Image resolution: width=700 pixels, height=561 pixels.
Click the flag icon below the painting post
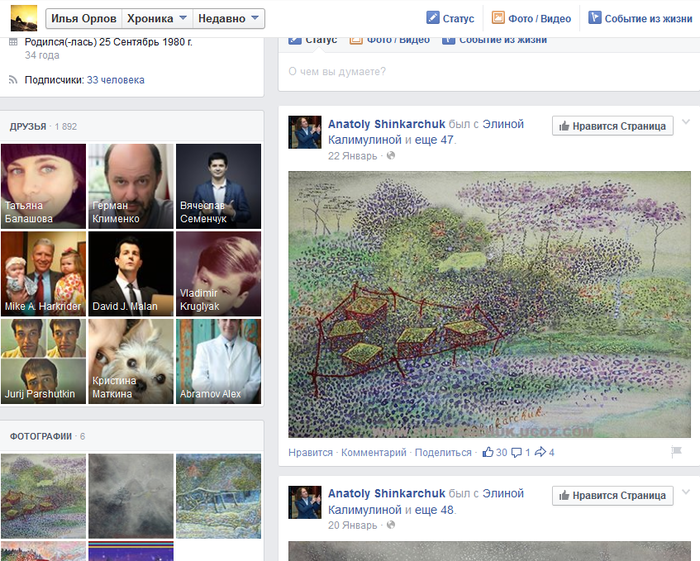(676, 452)
